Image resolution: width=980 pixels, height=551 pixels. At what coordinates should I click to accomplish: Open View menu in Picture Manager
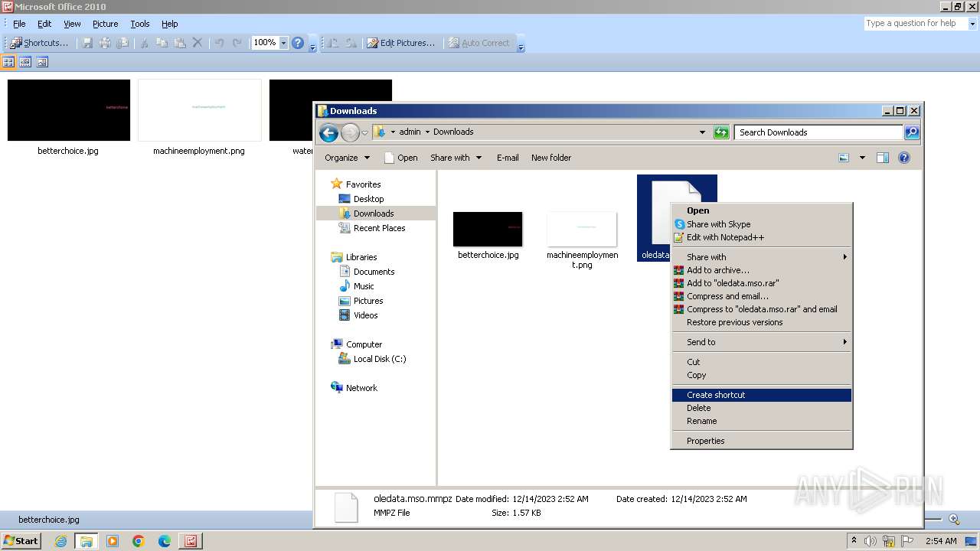[x=72, y=24]
